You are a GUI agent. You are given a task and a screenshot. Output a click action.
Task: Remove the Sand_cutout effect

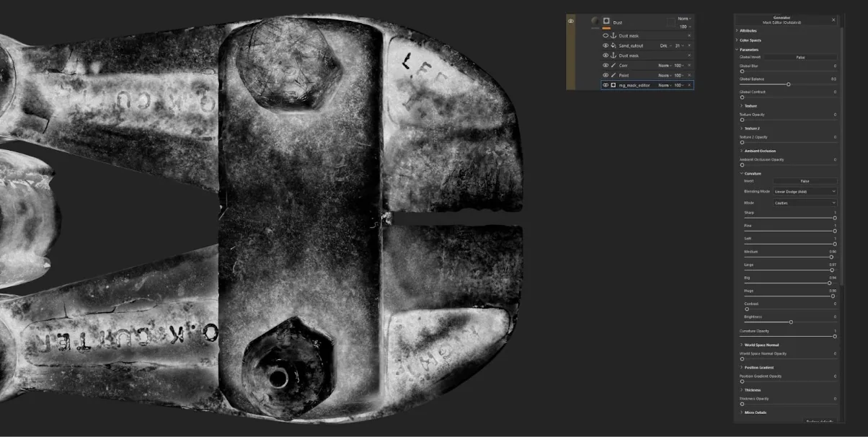689,45
